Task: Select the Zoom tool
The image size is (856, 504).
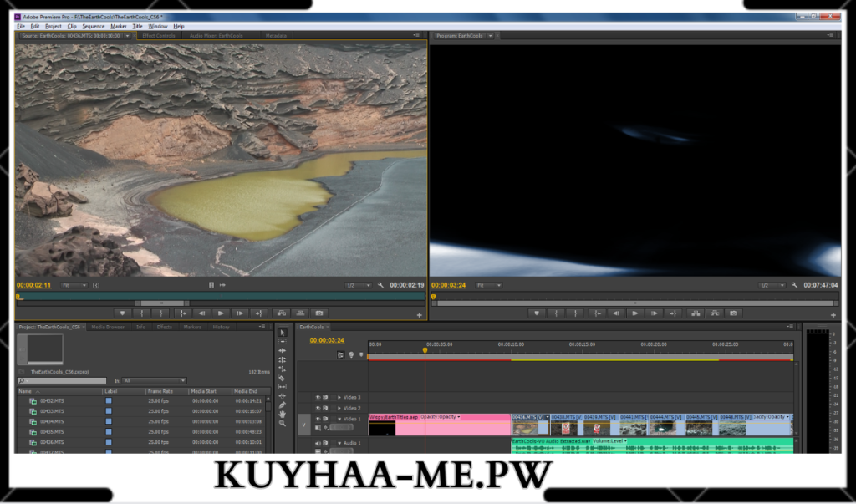Action: pos(283,423)
